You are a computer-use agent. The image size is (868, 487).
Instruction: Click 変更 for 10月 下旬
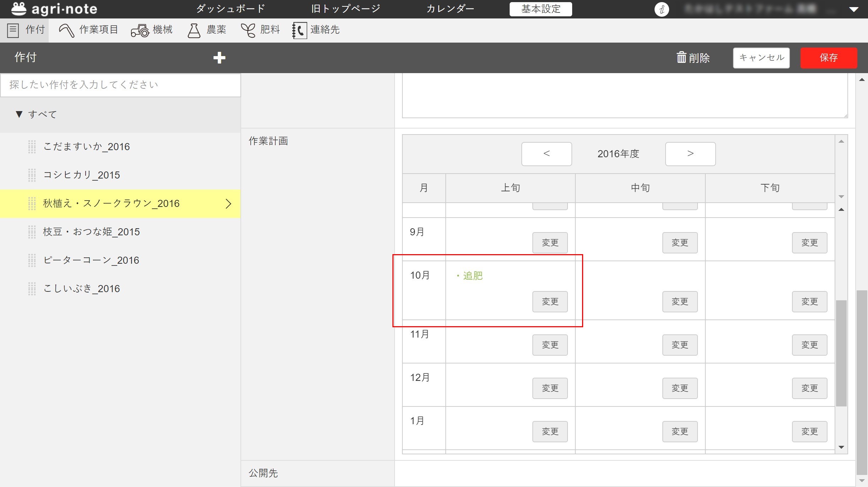pyautogui.click(x=809, y=302)
